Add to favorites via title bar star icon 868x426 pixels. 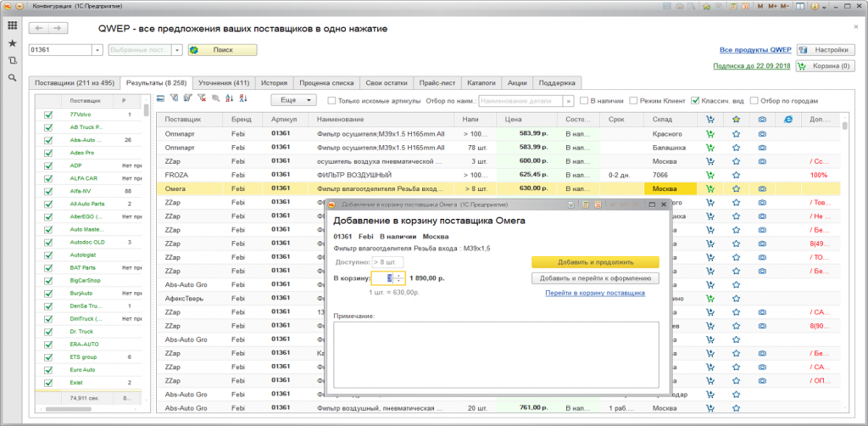(706, 6)
